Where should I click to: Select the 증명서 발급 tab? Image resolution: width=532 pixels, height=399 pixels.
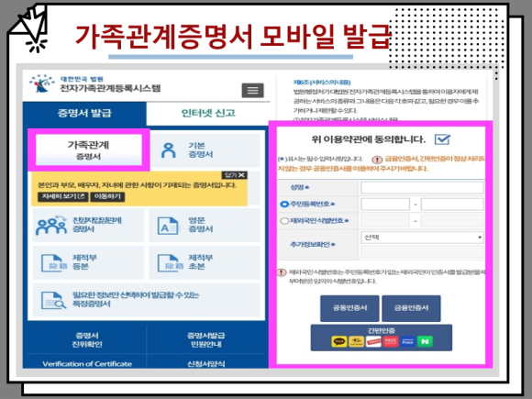click(84, 113)
